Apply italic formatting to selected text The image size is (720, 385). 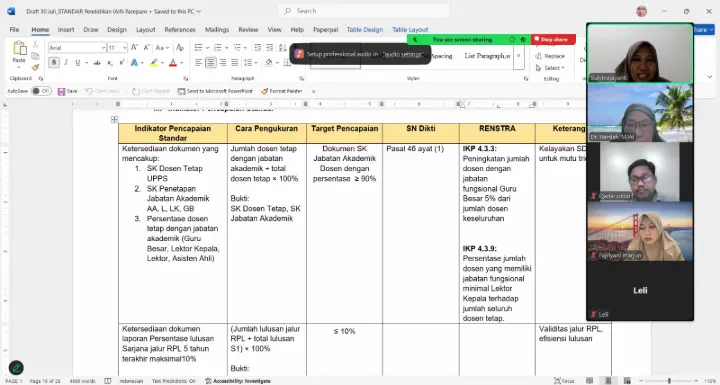[66, 62]
